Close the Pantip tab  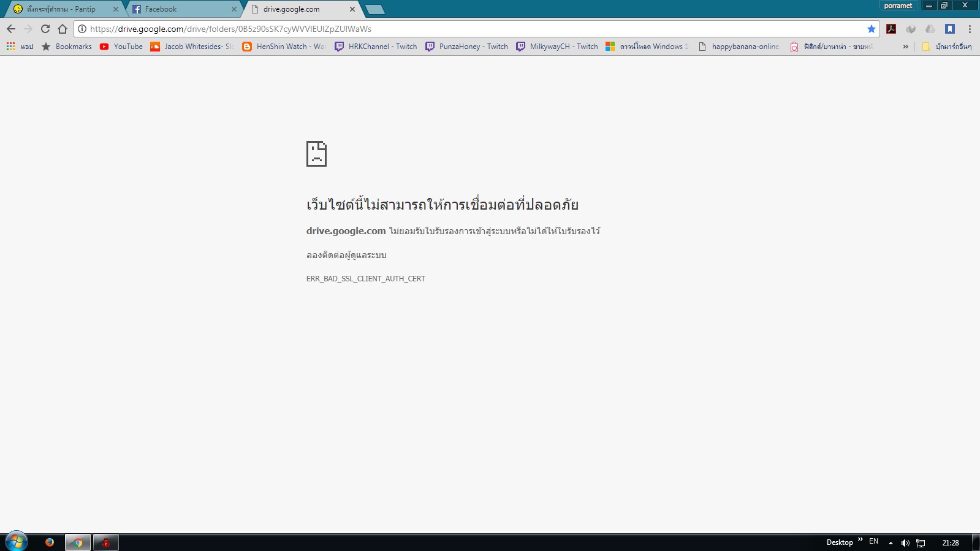click(116, 9)
